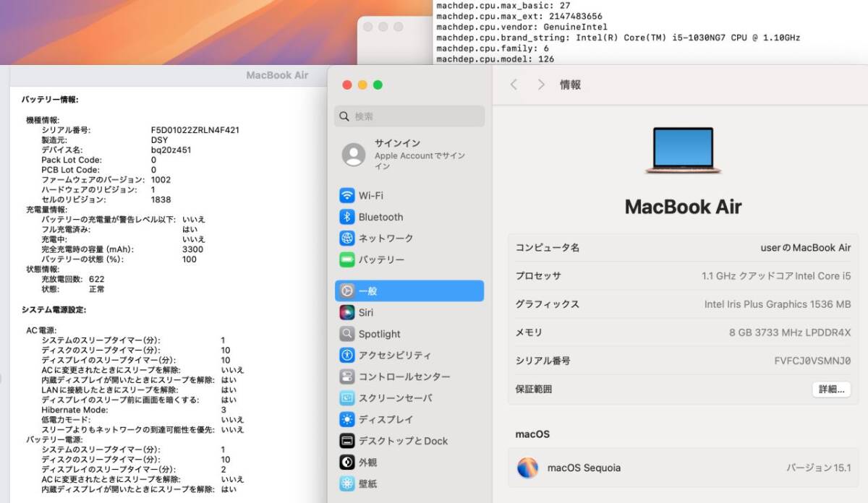
Task: Click machdep.cpu.vendor: GenuineIntel line
Action: coord(522,27)
